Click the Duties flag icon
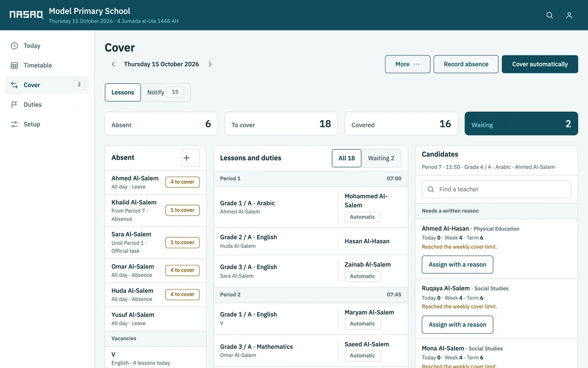The width and height of the screenshot is (588, 368). (x=14, y=105)
